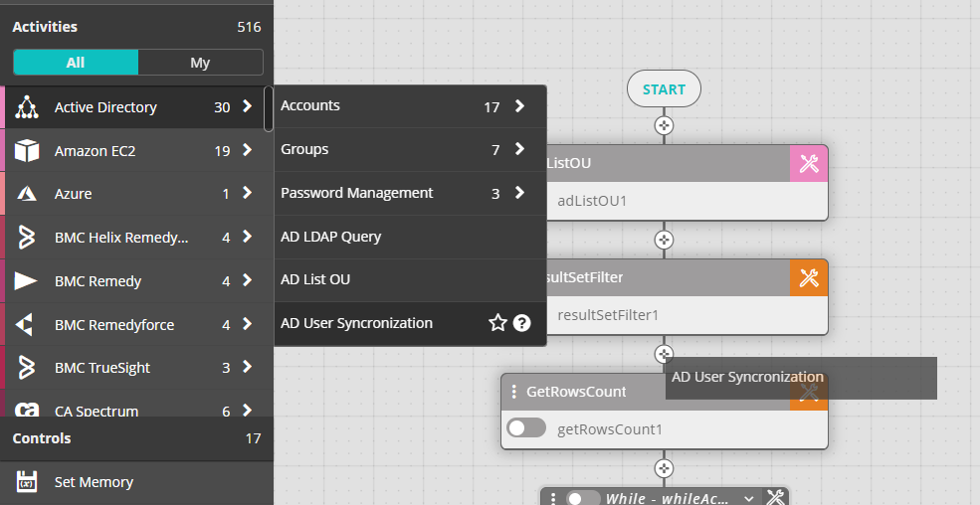Click the 'While - whileAc...' node title
980x505 pixels.
667,498
